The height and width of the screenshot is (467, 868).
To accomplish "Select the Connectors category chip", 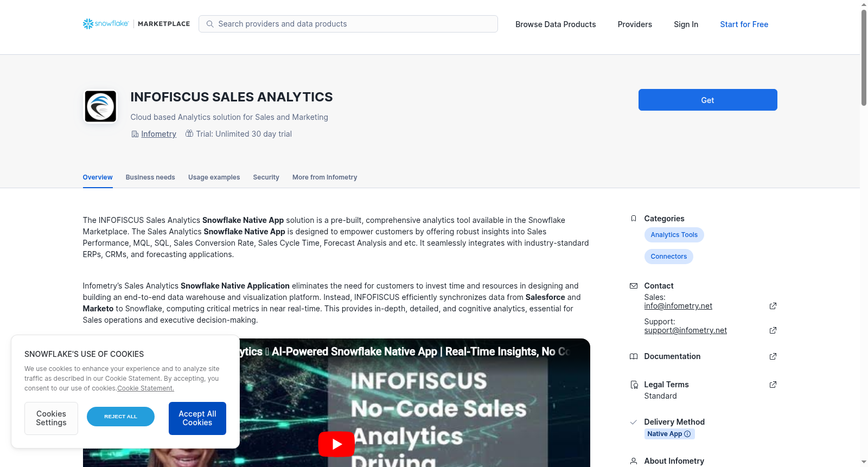I will pyautogui.click(x=668, y=257).
